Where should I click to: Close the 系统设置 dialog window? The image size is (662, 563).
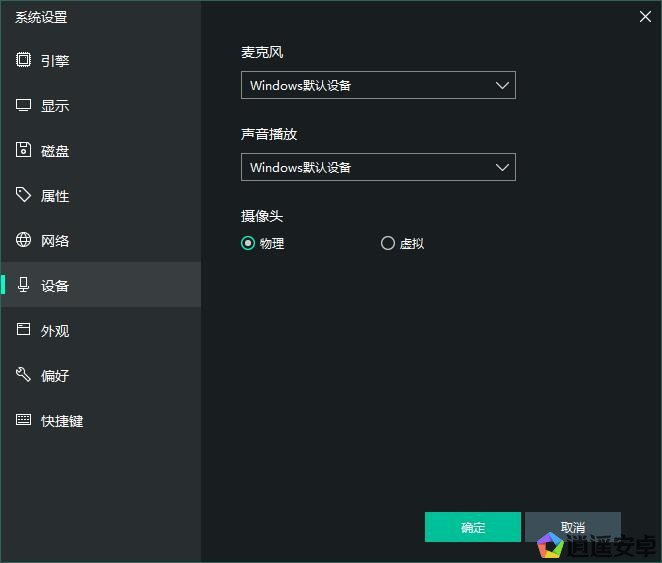(645, 15)
